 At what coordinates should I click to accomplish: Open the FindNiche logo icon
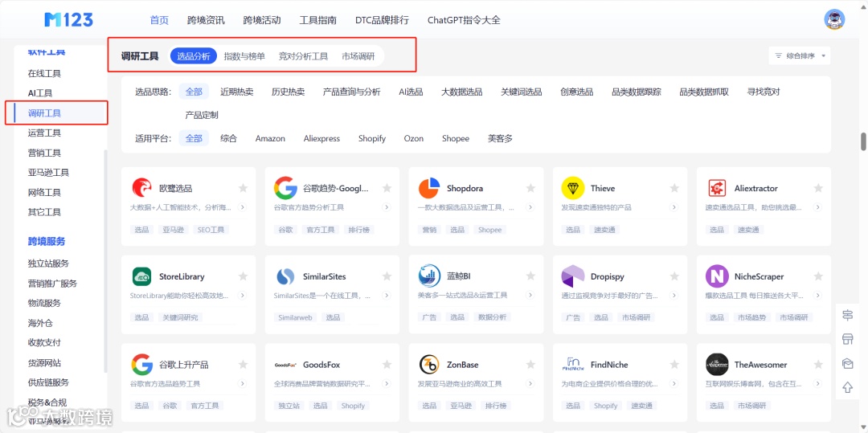573,365
